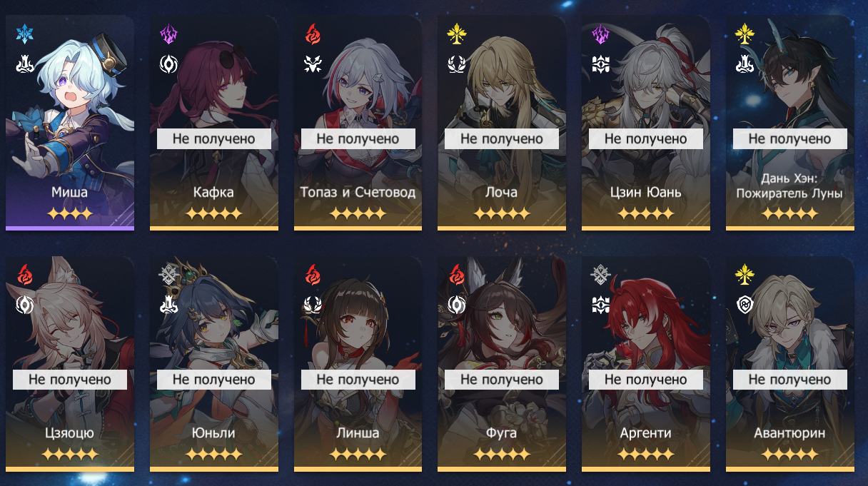Click the name Дань Хэн: Пожиратель Луны
The image size is (868, 486).
(790, 186)
